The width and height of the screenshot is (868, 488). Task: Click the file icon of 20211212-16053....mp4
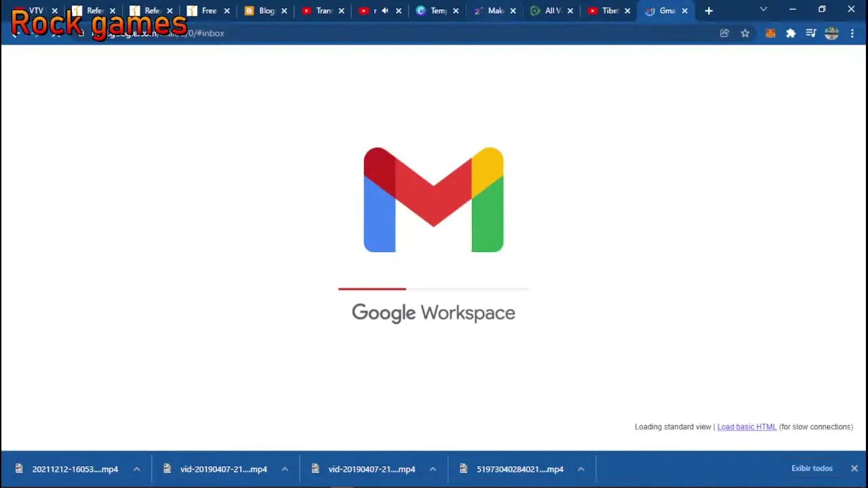[x=19, y=468]
